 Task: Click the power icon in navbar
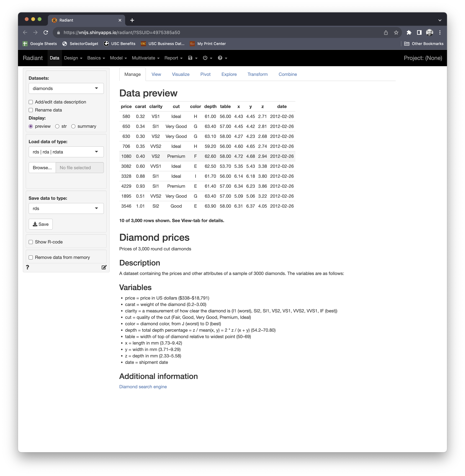[x=205, y=58]
